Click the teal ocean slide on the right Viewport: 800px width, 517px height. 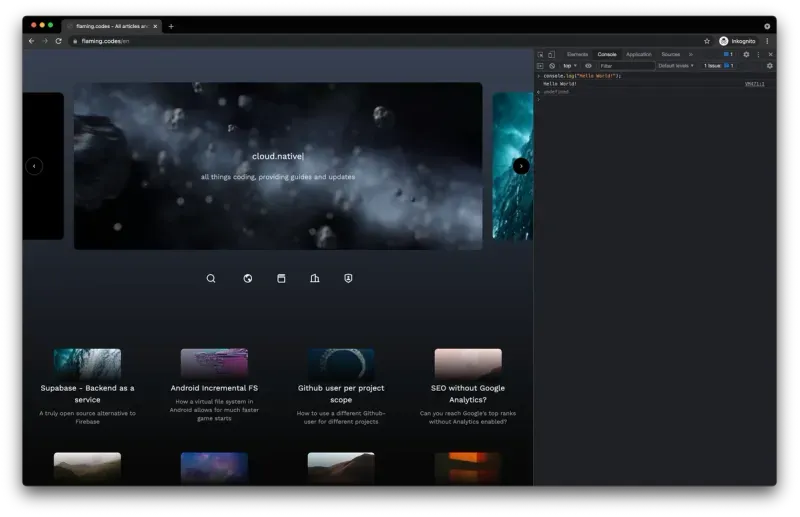click(512, 166)
